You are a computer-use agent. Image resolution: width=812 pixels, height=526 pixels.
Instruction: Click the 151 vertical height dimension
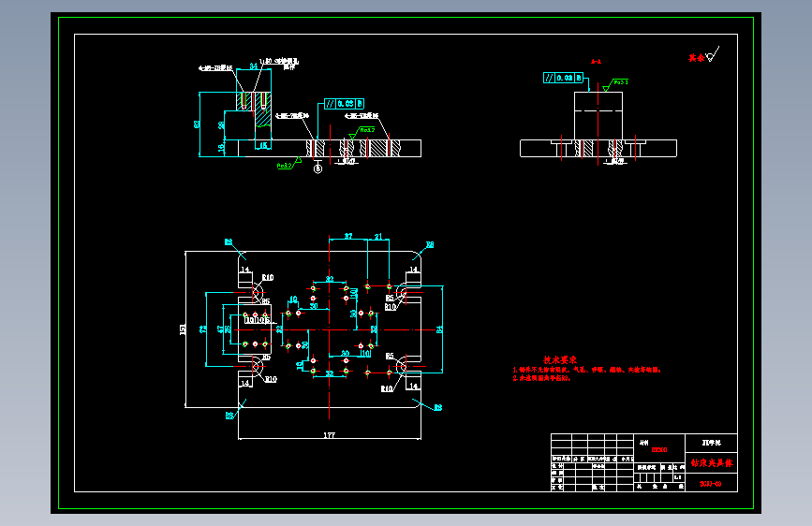point(183,329)
